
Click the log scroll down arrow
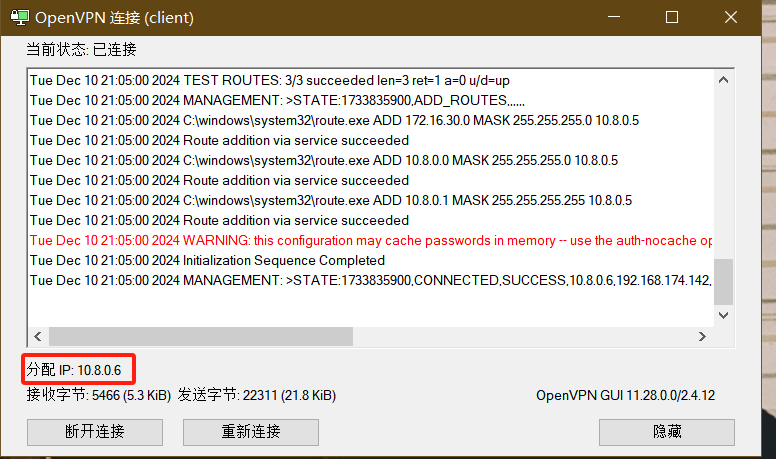[x=723, y=315]
